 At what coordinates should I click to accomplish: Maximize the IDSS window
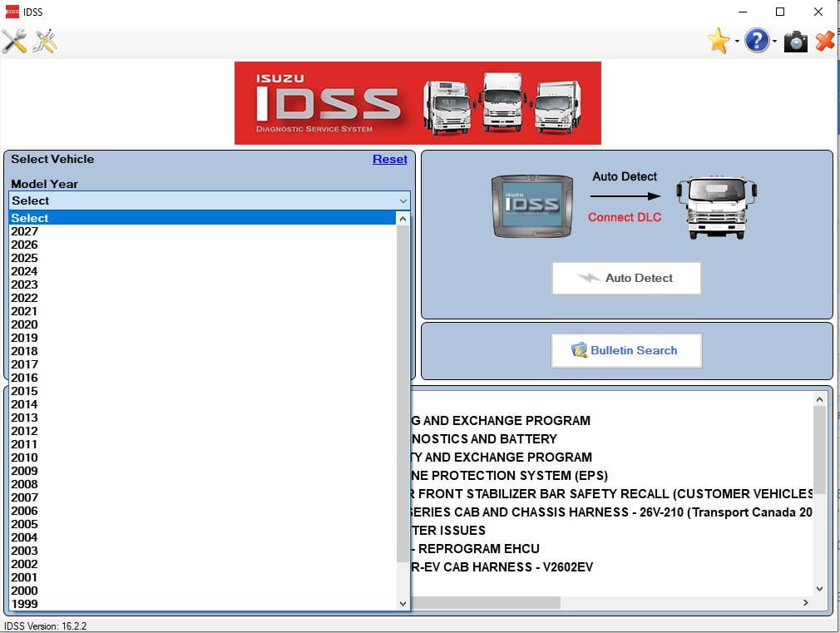[x=780, y=12]
